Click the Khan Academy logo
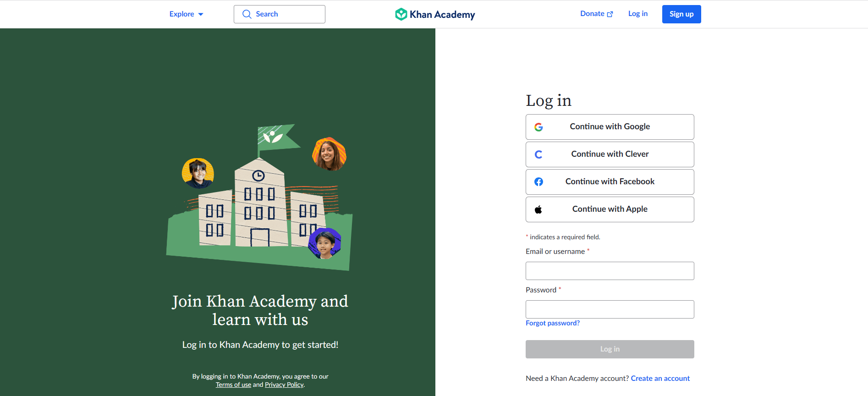This screenshot has height=396, width=868. 435,14
